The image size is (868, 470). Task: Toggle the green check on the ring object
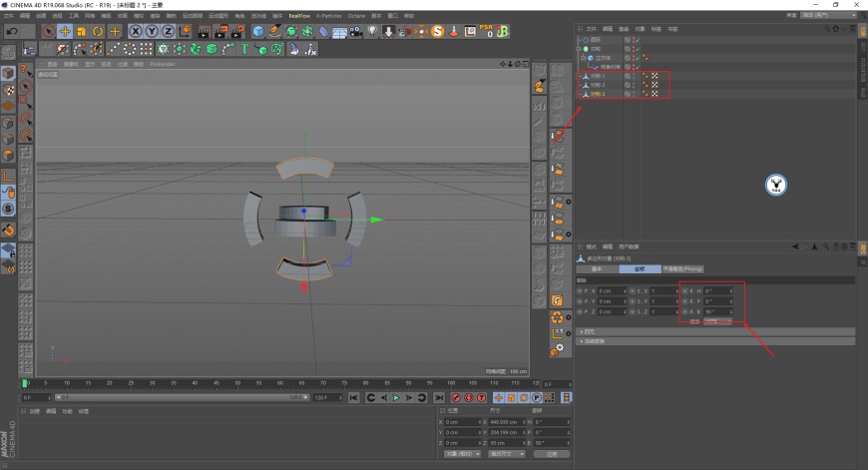(638, 40)
